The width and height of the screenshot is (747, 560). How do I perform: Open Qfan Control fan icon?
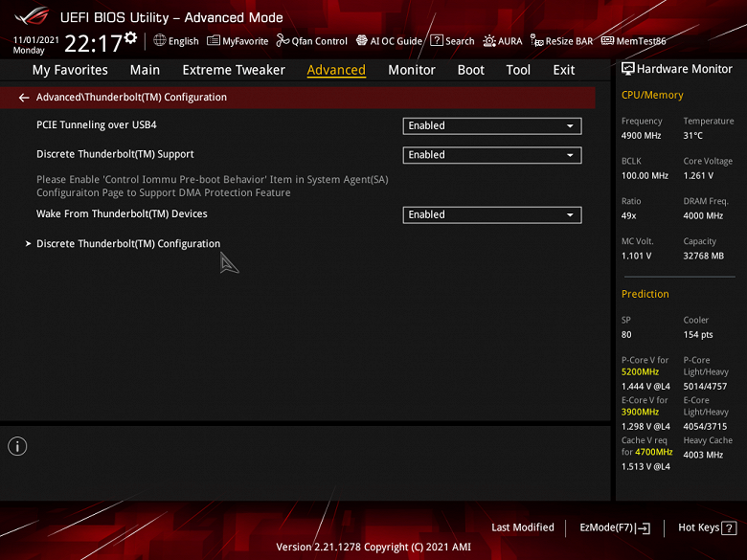pyautogui.click(x=283, y=40)
